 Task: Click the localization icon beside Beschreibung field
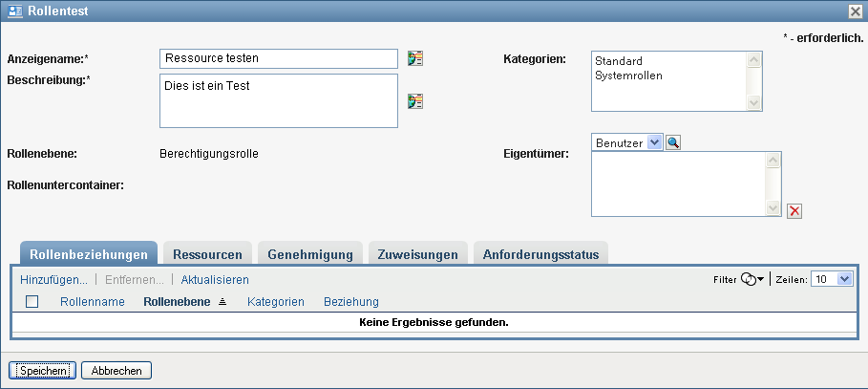point(414,101)
